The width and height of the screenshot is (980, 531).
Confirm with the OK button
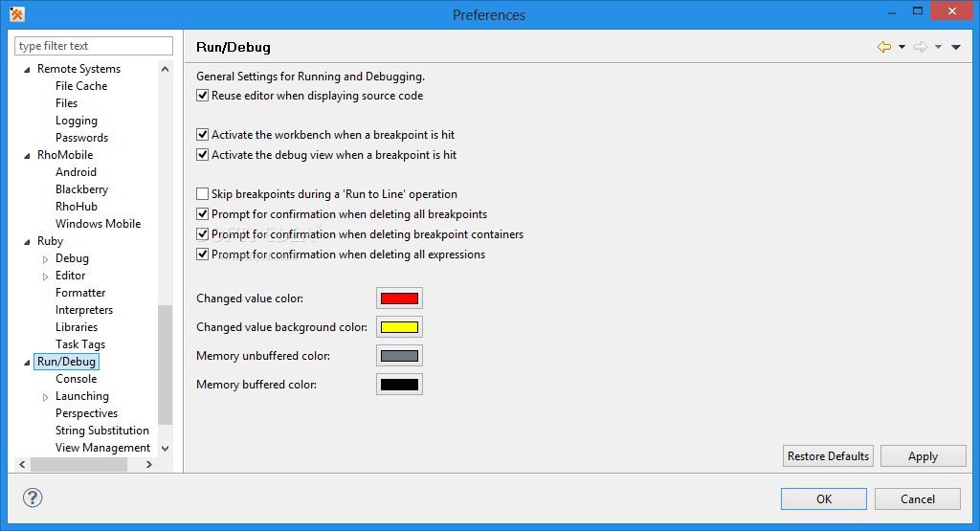click(824, 499)
